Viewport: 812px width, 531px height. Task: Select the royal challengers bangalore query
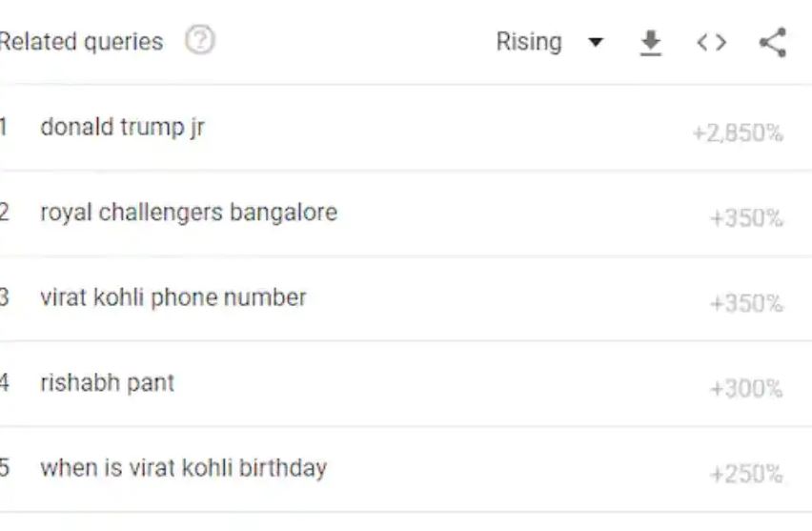click(189, 212)
